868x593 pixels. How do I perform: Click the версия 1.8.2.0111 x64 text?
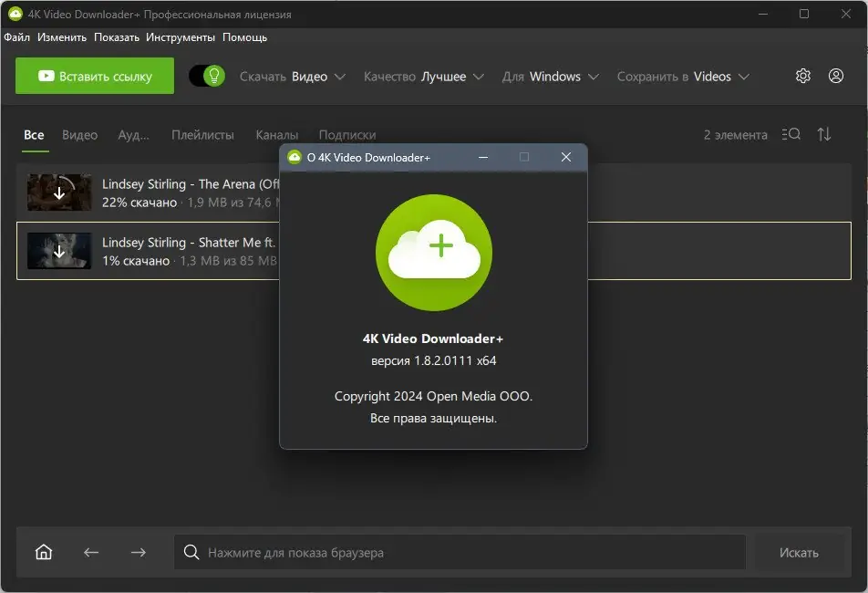click(433, 361)
